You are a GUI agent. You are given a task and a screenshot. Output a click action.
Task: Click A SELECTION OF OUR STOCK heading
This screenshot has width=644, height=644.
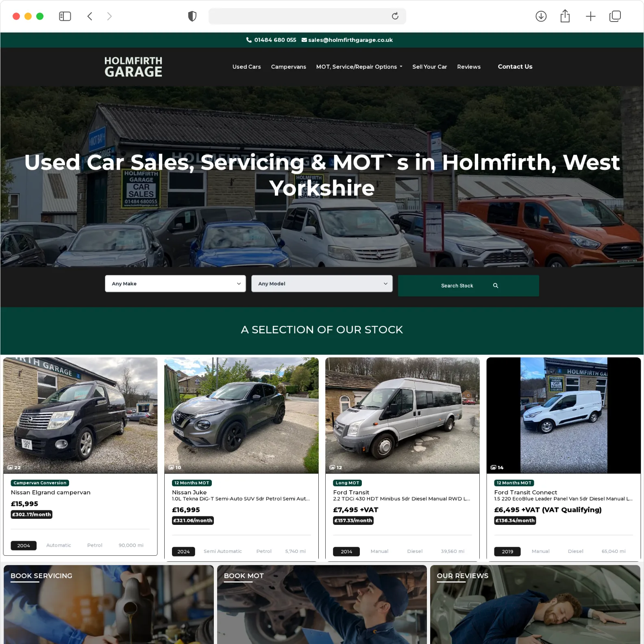[322, 330]
